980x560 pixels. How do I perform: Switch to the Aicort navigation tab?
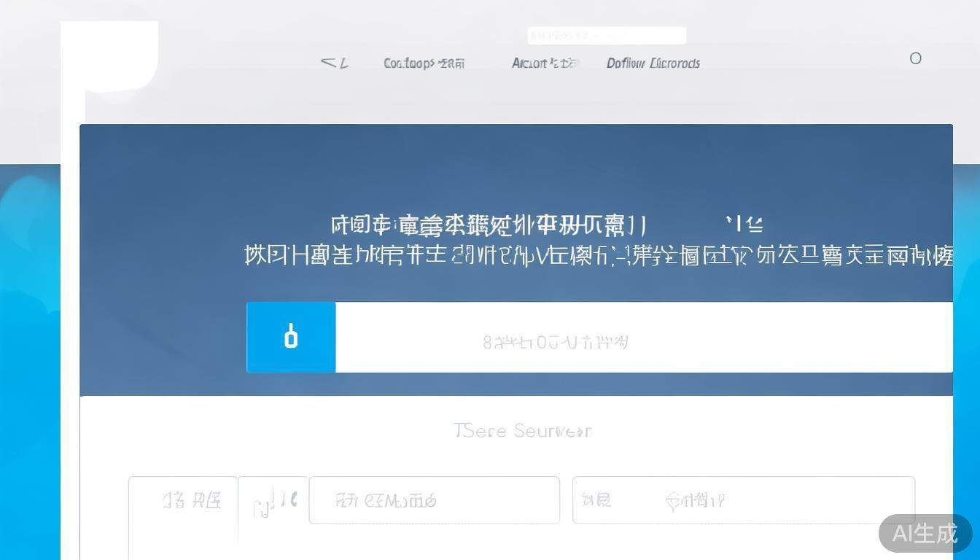[544, 63]
